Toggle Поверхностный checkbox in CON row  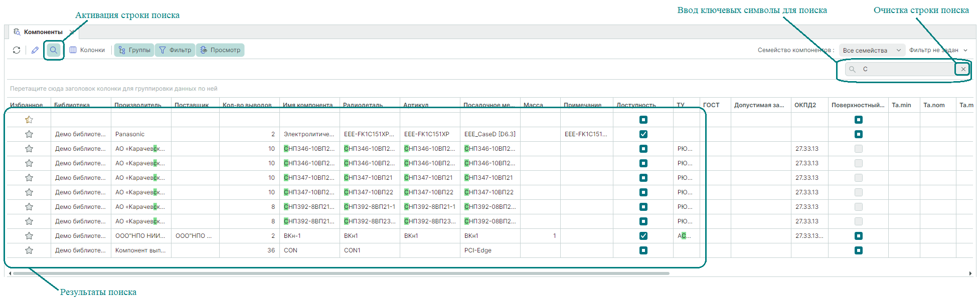[859, 250]
